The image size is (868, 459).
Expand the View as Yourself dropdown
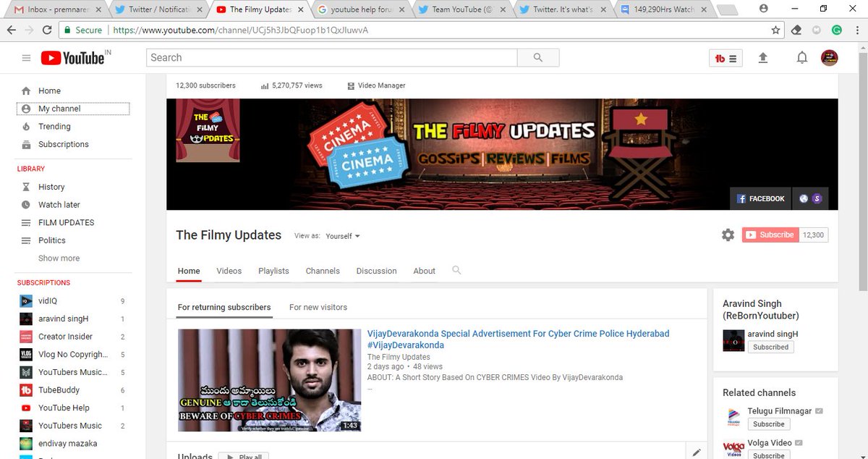(343, 236)
